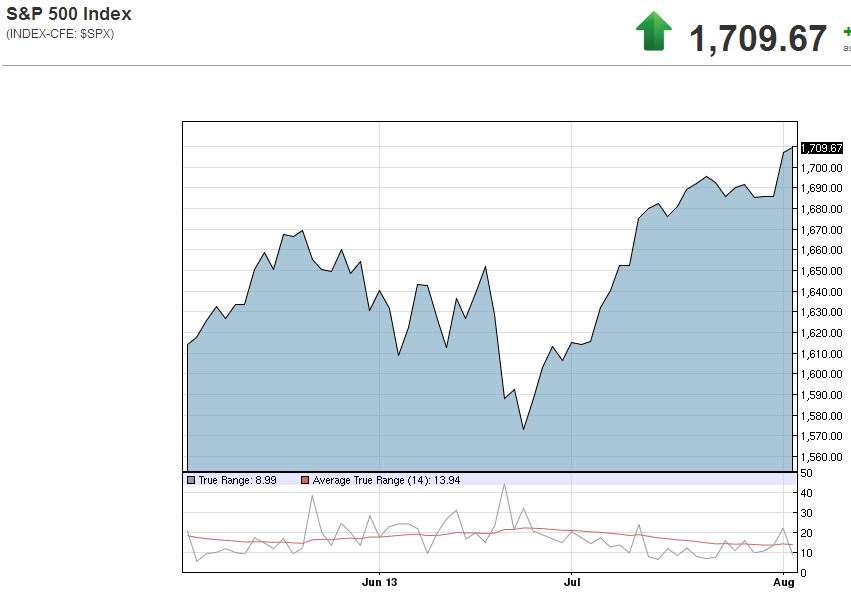Click the 30 label on indicator axis
This screenshot has height=604, width=851.
click(806, 513)
